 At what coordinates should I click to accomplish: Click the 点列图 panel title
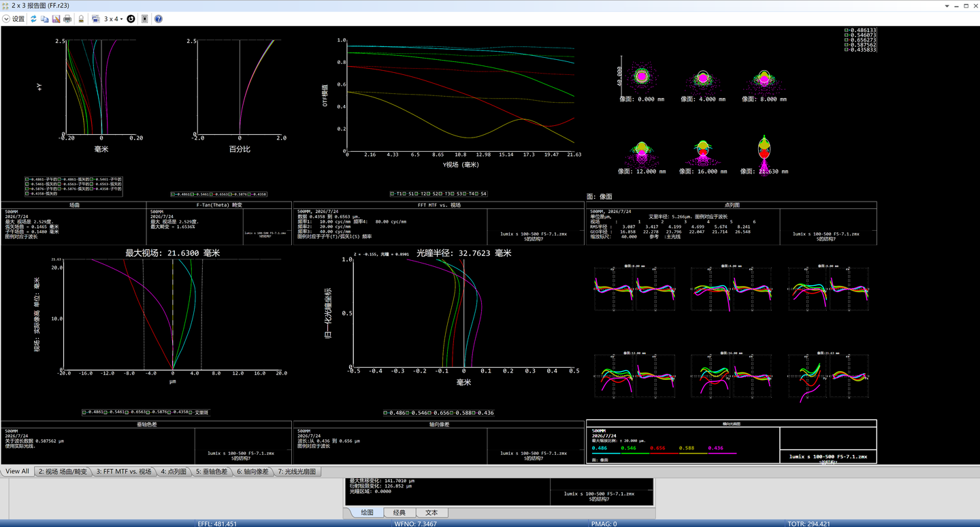click(x=732, y=204)
